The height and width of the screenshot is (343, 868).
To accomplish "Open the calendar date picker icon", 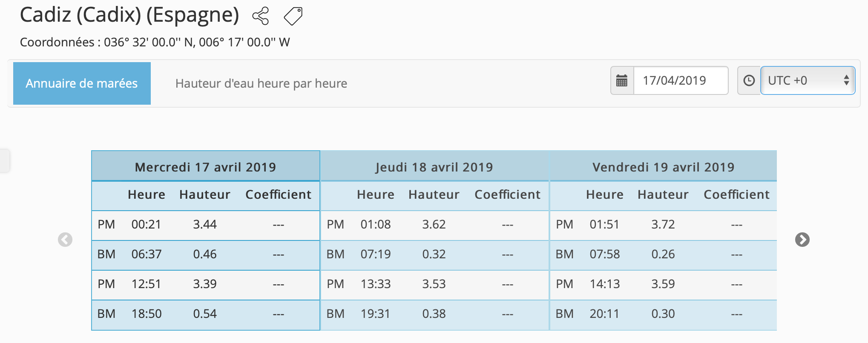I will [x=622, y=80].
